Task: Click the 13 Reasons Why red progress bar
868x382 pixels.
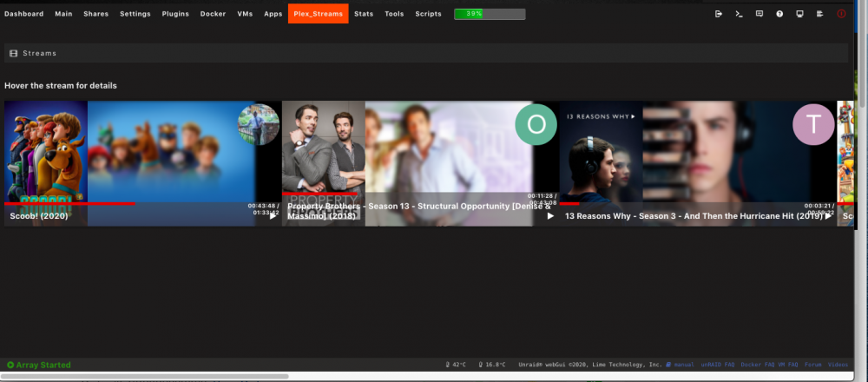Action: 569,204
